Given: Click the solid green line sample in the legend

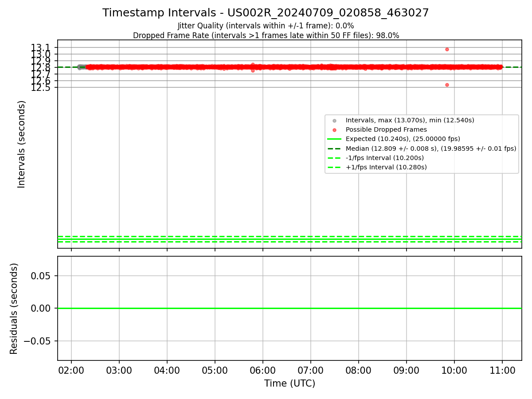Looking at the screenshot, I should 335,139.
